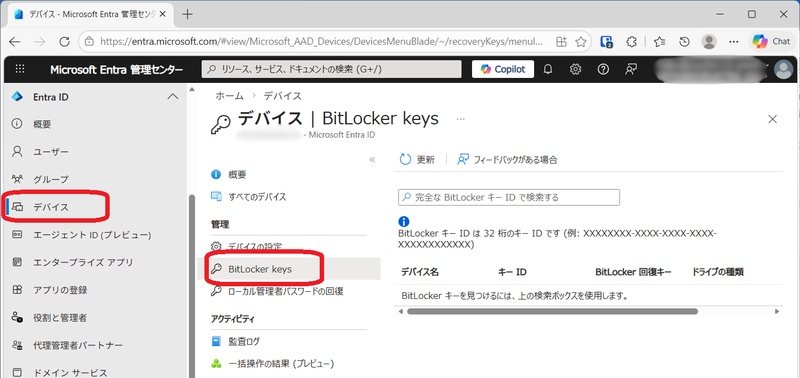Open すべてのデバイス
The image size is (800, 378).
(258, 196)
